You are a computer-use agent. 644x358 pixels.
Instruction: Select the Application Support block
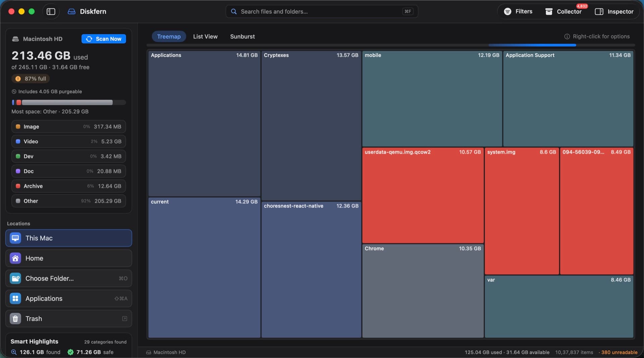[x=568, y=99]
